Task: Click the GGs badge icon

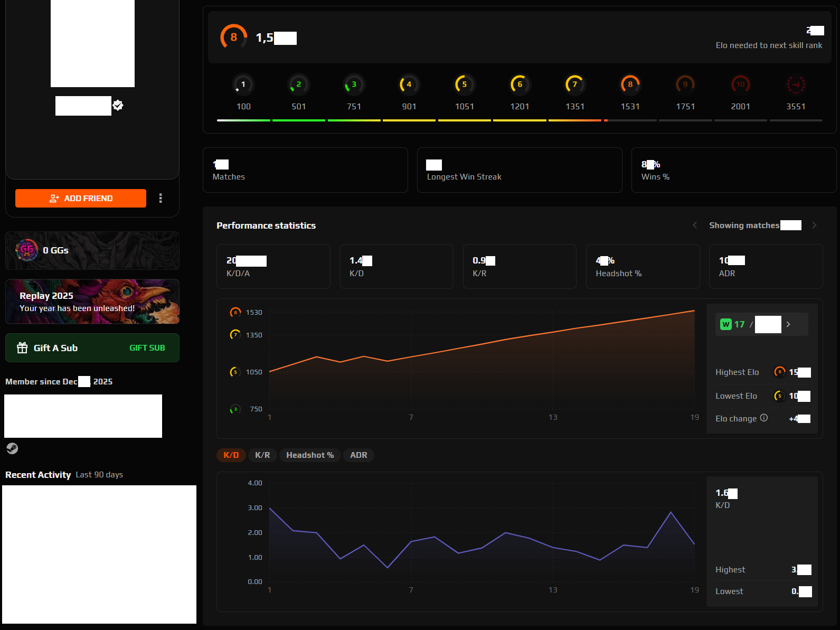Action: tap(27, 250)
